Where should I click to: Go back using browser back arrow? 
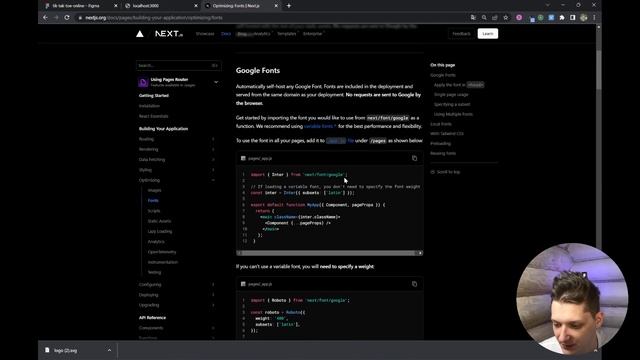click(x=45, y=18)
